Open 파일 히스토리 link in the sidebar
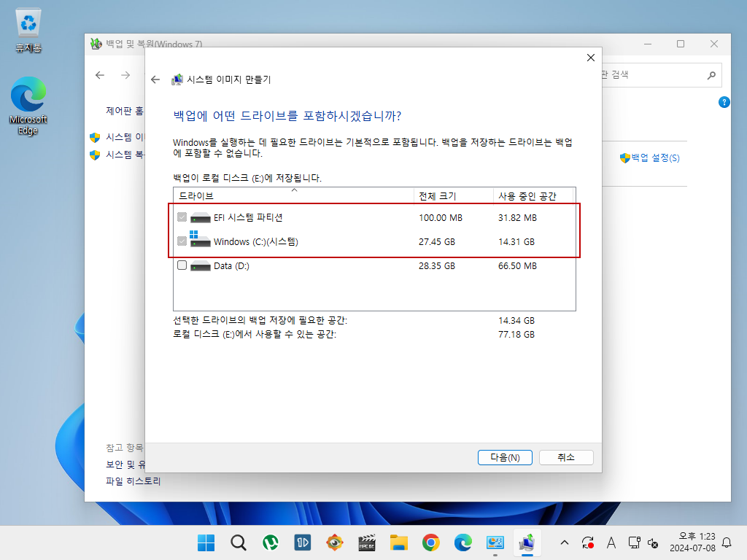The image size is (747, 560). [133, 481]
